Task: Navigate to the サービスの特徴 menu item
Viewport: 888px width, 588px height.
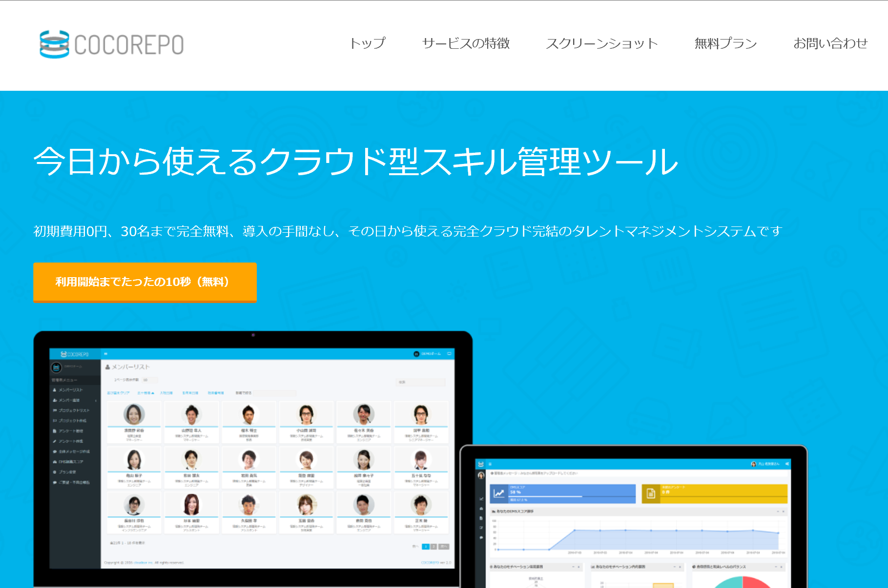Action: (x=466, y=43)
